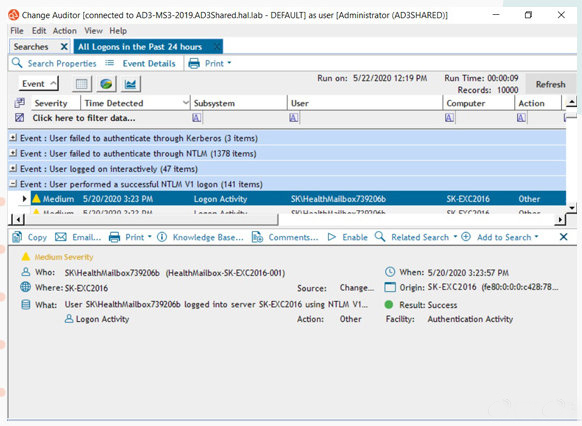Screen dimensions: 582x426
Task: Sort by User column header
Action: [300, 103]
